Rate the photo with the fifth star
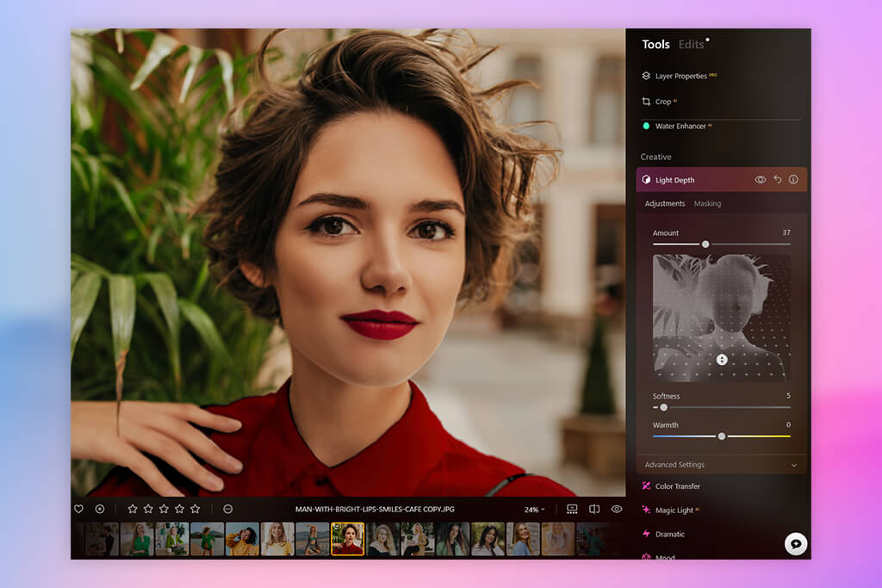The width and height of the screenshot is (882, 588). pyautogui.click(x=196, y=509)
